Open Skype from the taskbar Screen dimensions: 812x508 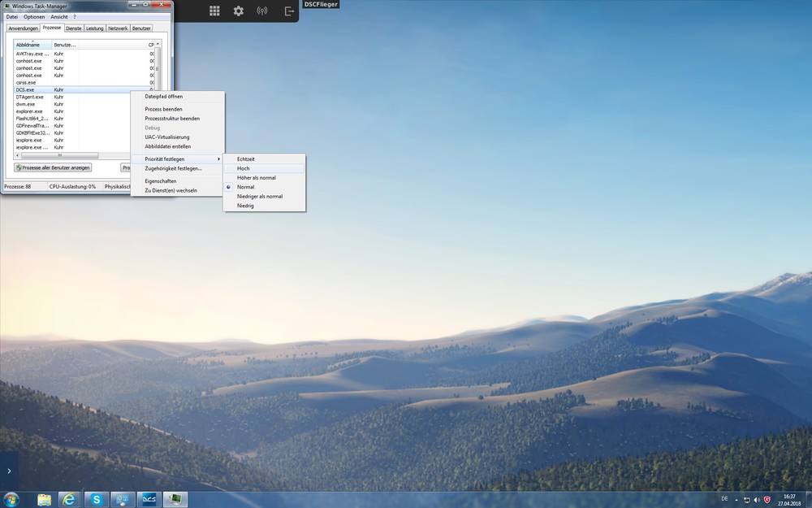[x=96, y=499]
